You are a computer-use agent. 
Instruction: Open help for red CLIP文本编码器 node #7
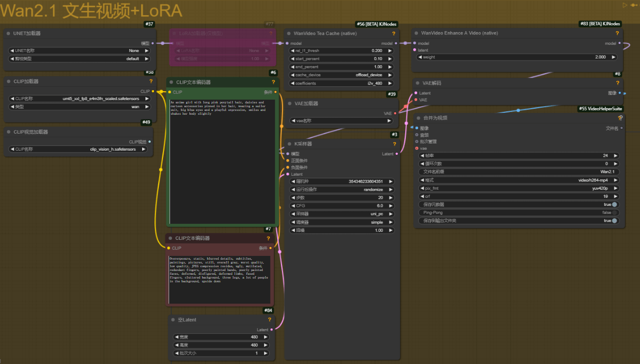click(268, 238)
